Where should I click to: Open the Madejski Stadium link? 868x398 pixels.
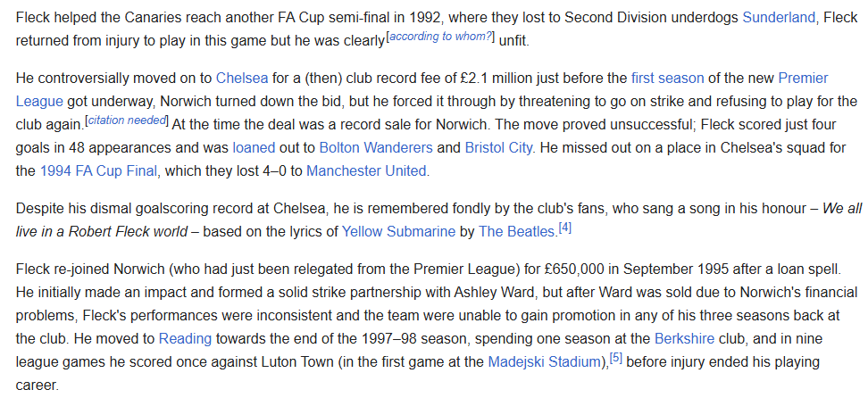point(545,362)
